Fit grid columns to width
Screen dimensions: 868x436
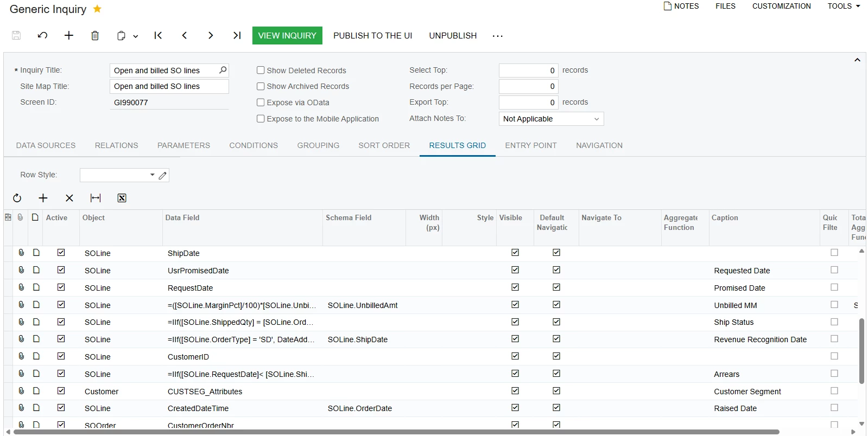96,198
